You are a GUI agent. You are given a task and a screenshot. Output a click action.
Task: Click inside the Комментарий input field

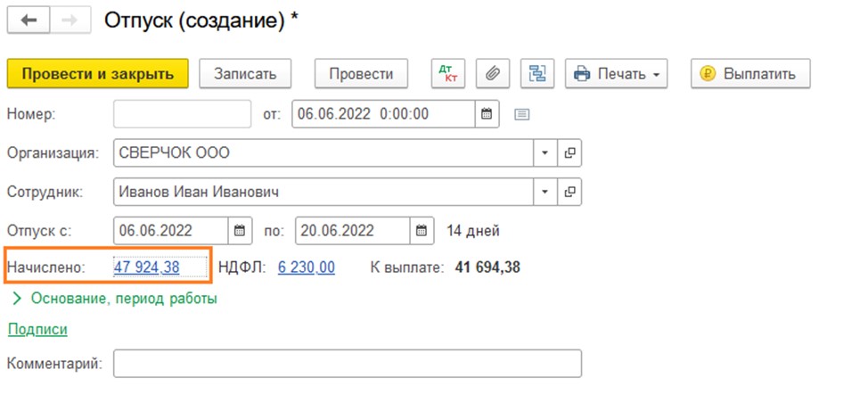348,364
